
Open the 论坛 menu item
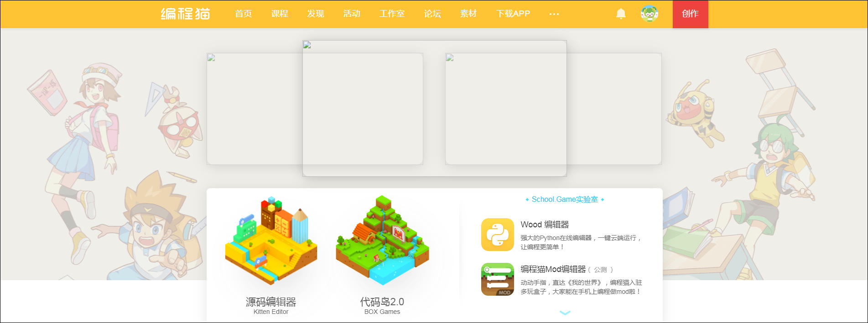pos(432,14)
